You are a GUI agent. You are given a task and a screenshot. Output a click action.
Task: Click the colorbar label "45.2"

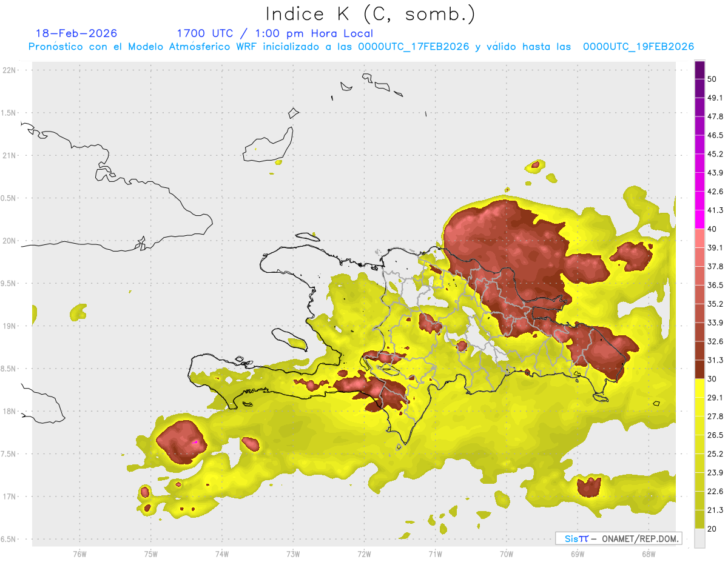tap(715, 154)
